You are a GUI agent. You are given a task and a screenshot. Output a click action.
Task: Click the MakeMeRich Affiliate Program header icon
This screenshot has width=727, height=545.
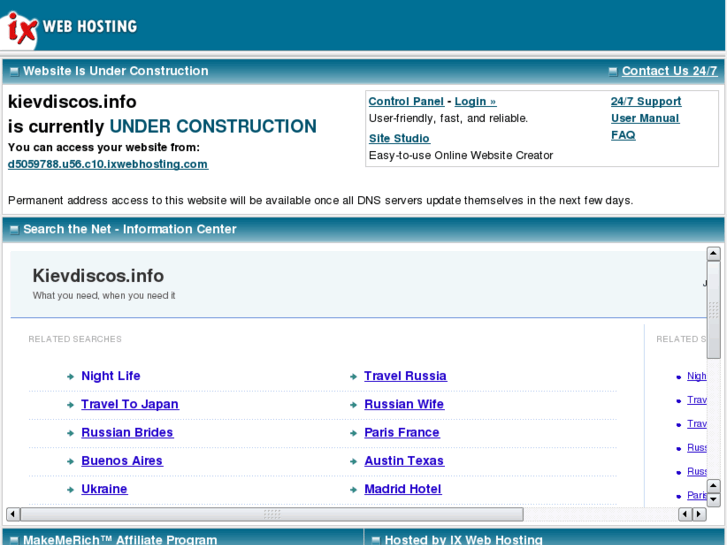click(x=14, y=540)
